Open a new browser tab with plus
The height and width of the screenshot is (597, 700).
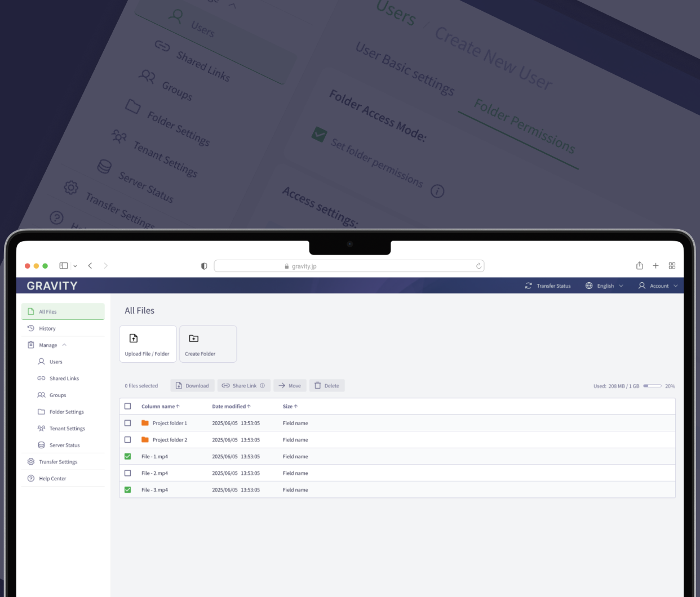pos(655,265)
